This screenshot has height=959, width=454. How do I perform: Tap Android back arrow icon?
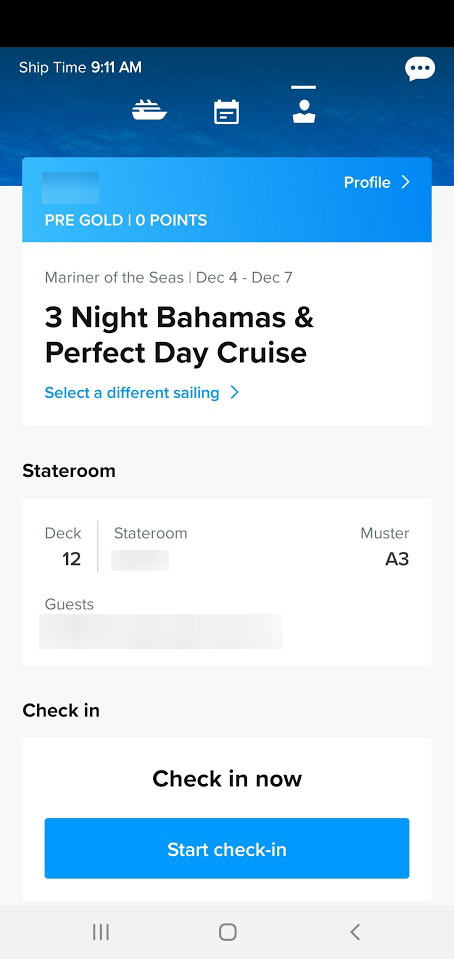(355, 931)
